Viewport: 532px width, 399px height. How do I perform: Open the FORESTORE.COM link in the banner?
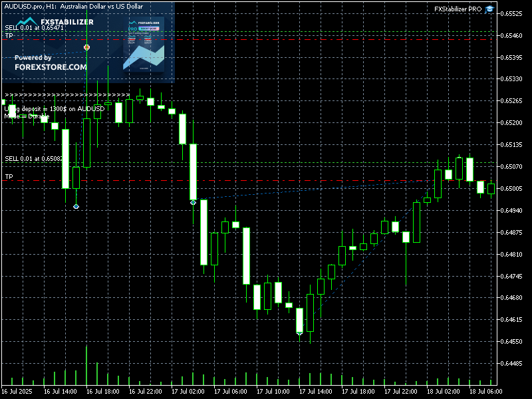tap(51, 67)
